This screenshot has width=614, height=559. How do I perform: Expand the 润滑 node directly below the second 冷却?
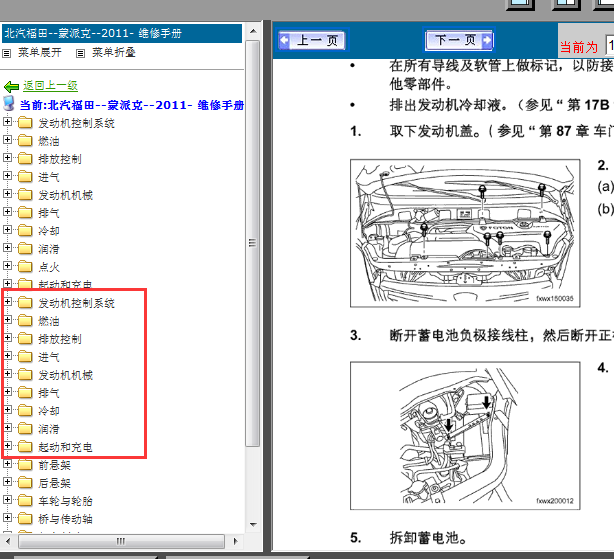[x=7, y=427]
